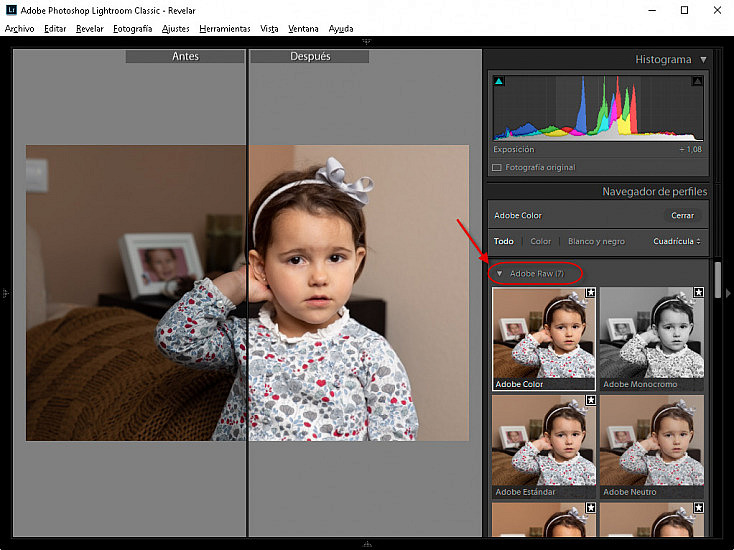Image resolution: width=734 pixels, height=550 pixels.
Task: Toggle favorite star on Adobe Estándar profile
Action: pos(591,400)
